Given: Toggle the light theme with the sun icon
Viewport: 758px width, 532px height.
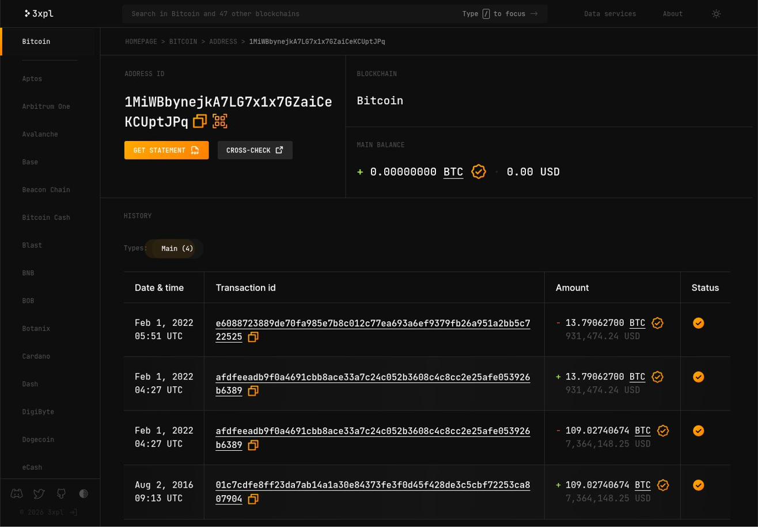Looking at the screenshot, I should pos(716,14).
